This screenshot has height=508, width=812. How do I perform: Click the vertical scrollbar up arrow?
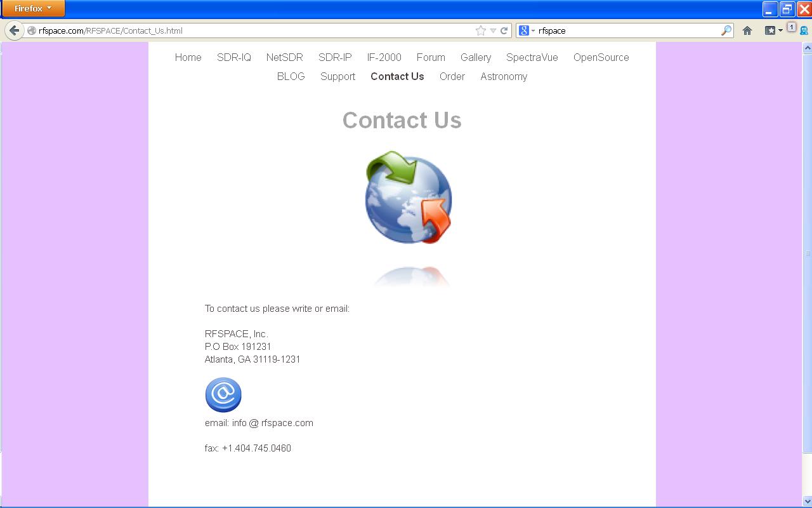point(808,48)
